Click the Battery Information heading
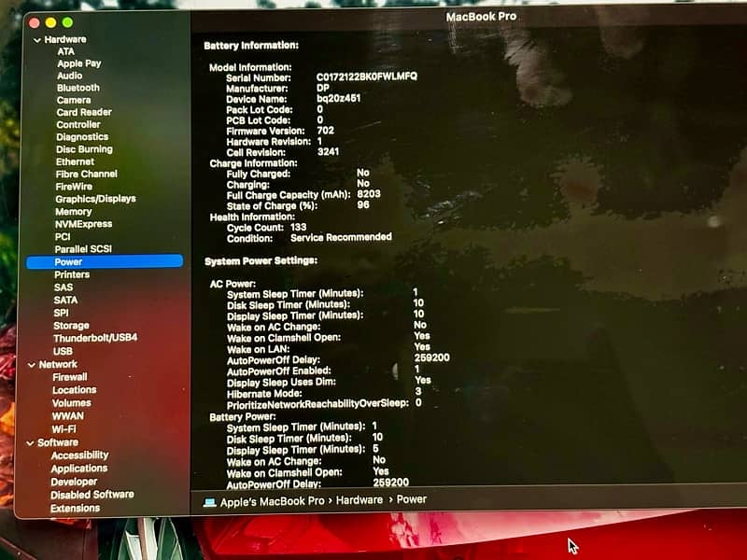 tap(251, 46)
